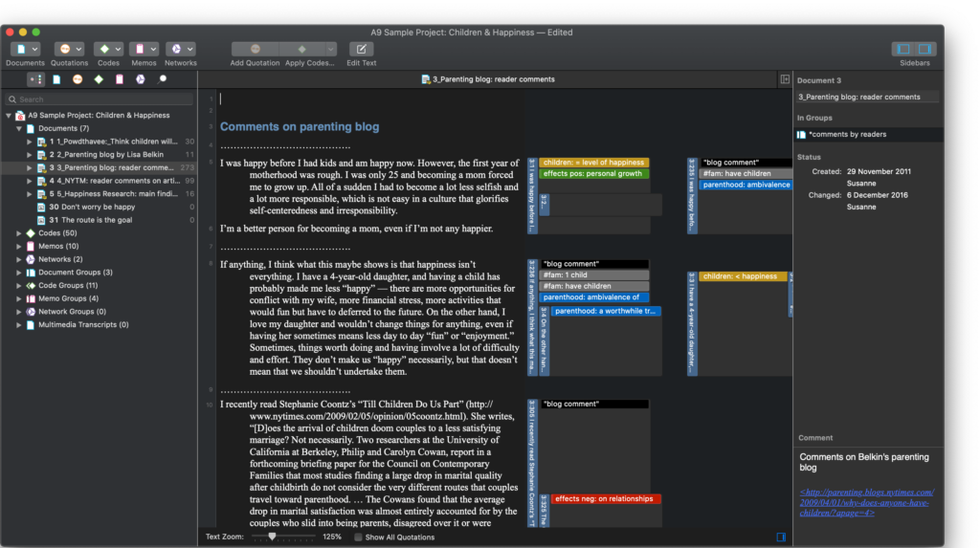Open the Documents manager icon in toolbar
Image resolution: width=980 pixels, height=548 pixels.
click(20, 49)
